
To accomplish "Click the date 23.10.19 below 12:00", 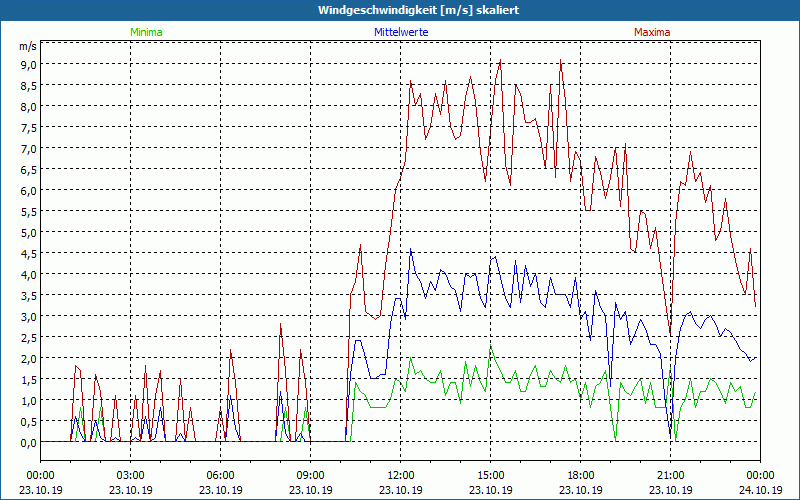I will [401, 490].
